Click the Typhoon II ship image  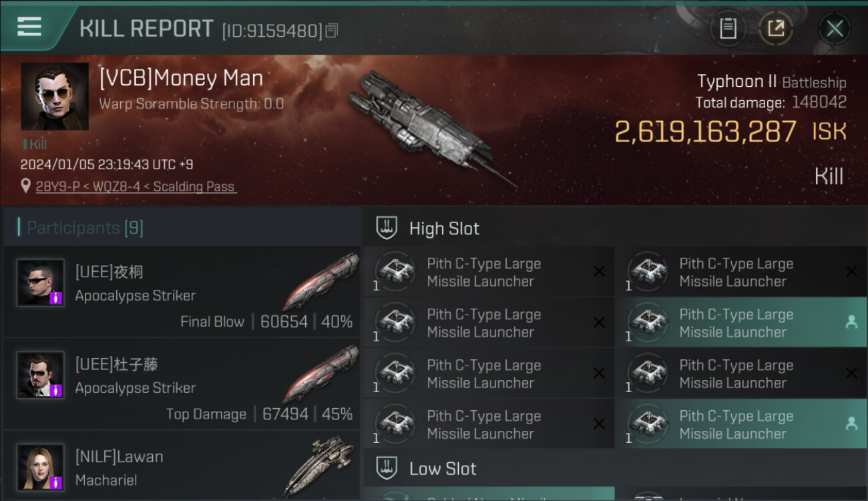pos(427,127)
